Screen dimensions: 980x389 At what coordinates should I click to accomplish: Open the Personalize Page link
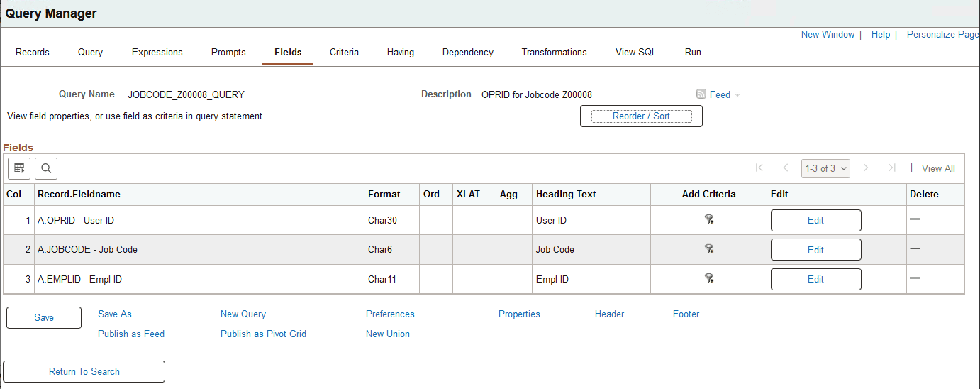point(943,34)
